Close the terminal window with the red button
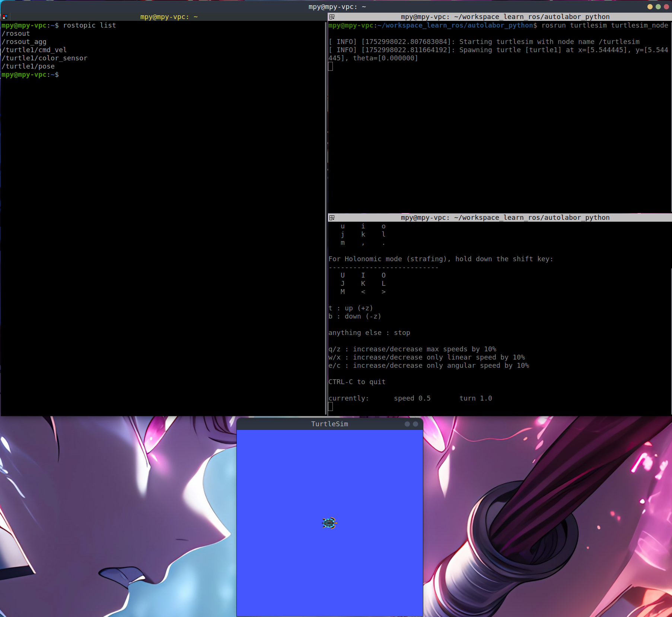Viewport: 672px width, 617px height. tap(666, 7)
